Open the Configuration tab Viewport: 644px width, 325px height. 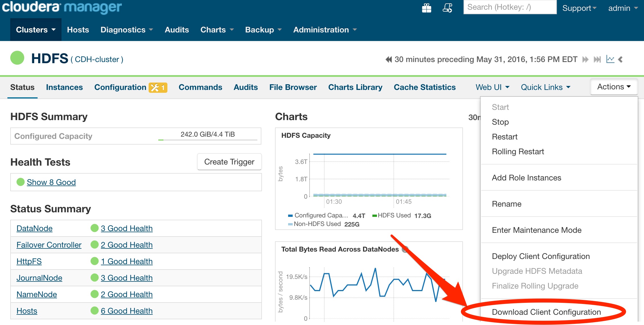click(120, 87)
